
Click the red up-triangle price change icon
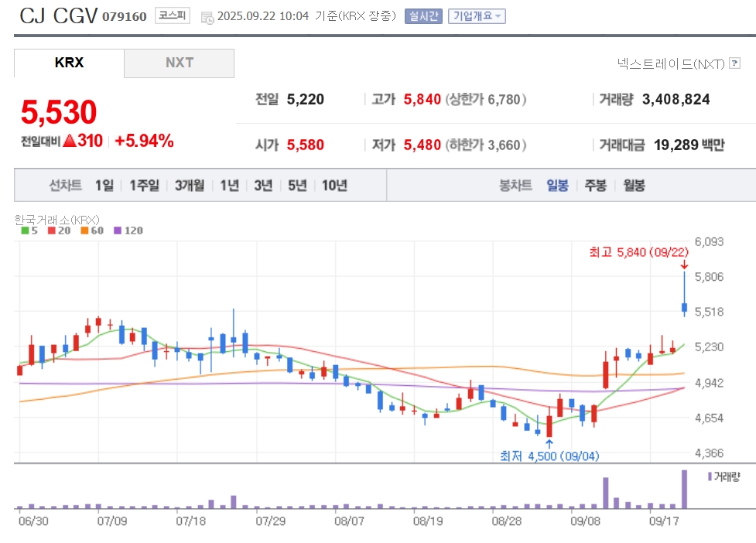[x=70, y=140]
